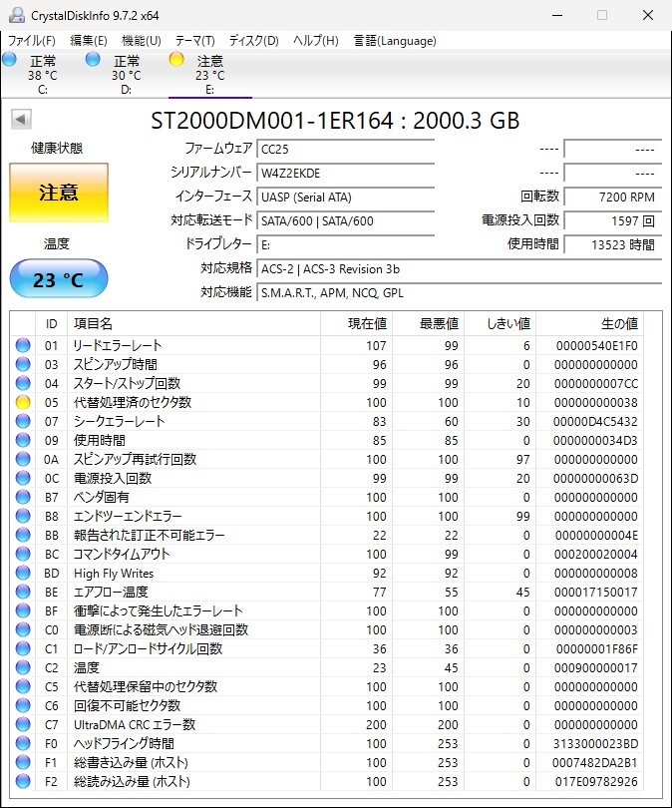Image resolution: width=672 pixels, height=808 pixels.
Task: Click the blue 23 °C temperature button
Action: point(59,278)
